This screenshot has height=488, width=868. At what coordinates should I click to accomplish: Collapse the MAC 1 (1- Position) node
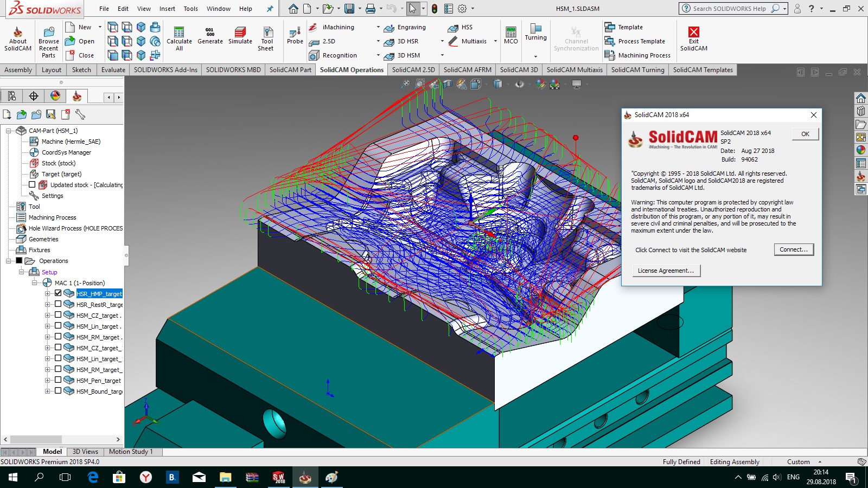(x=34, y=283)
